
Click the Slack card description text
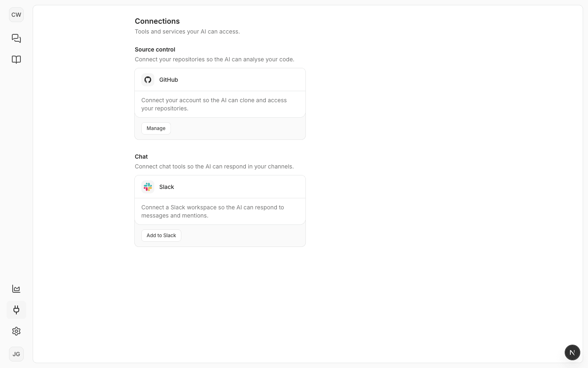pyautogui.click(x=212, y=211)
